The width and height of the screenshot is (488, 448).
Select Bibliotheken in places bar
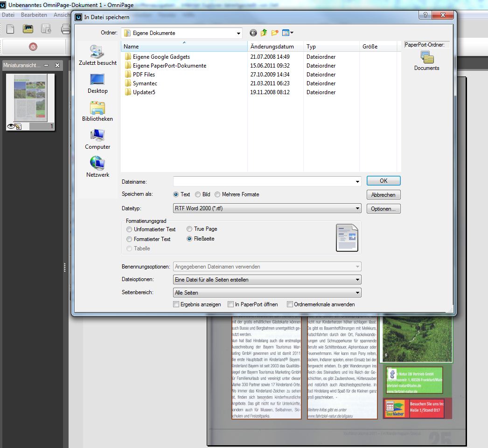pyautogui.click(x=98, y=111)
